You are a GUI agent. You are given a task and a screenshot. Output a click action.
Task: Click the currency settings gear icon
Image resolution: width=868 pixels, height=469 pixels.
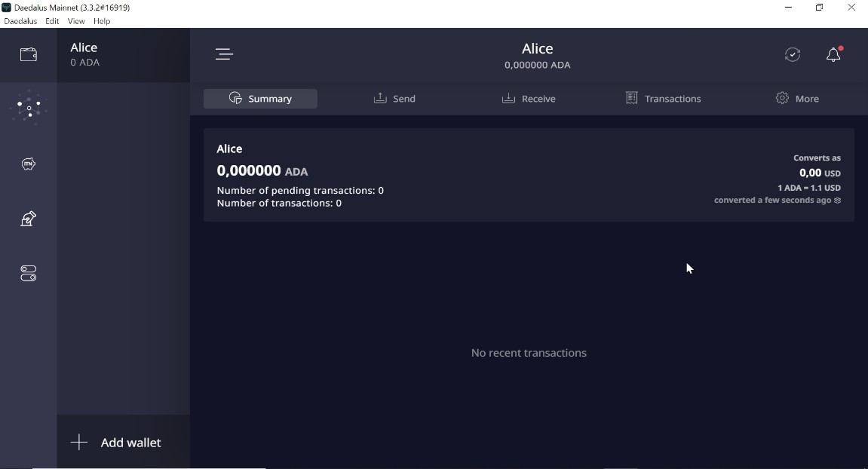[x=838, y=201]
